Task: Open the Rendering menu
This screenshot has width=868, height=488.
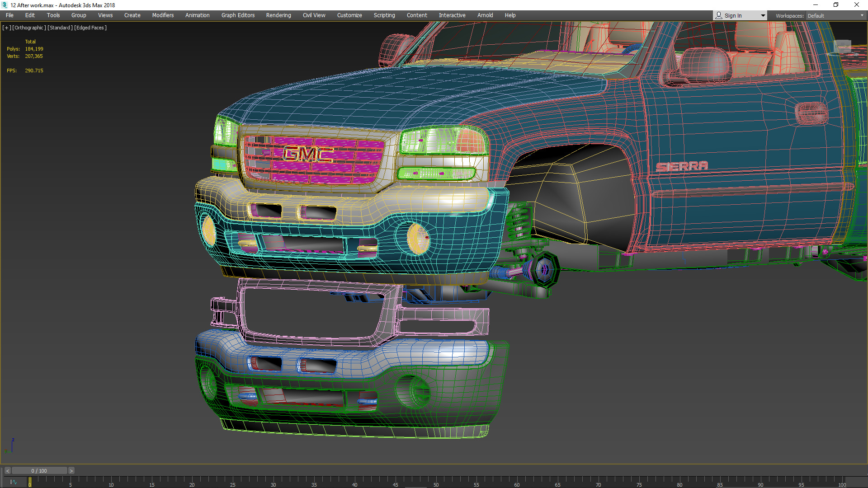Action: pyautogui.click(x=278, y=15)
